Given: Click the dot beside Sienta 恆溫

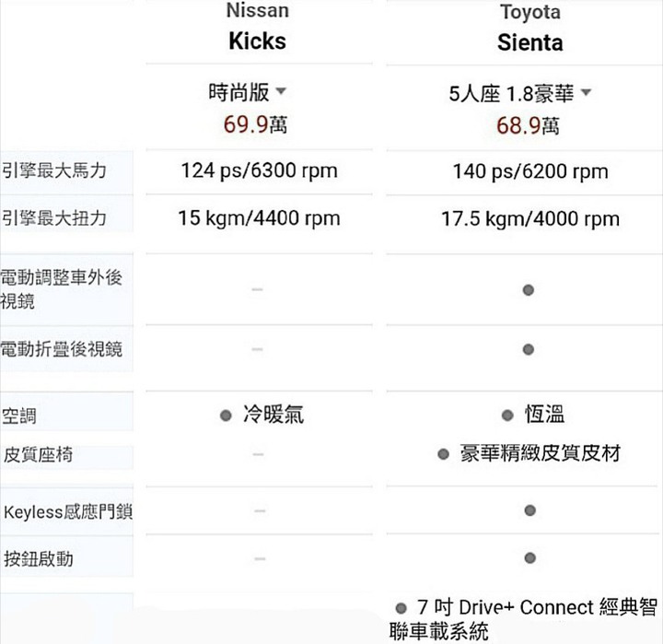Looking at the screenshot, I should pyautogui.click(x=507, y=416).
